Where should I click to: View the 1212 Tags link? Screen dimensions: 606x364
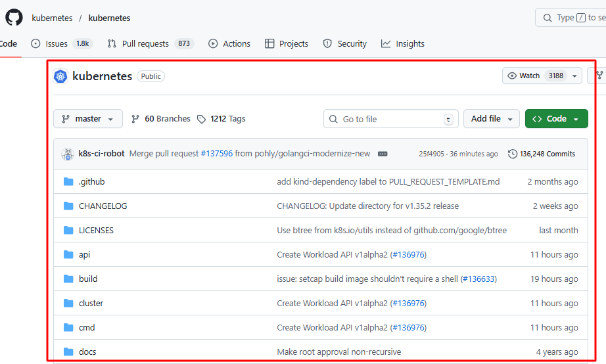click(x=221, y=119)
